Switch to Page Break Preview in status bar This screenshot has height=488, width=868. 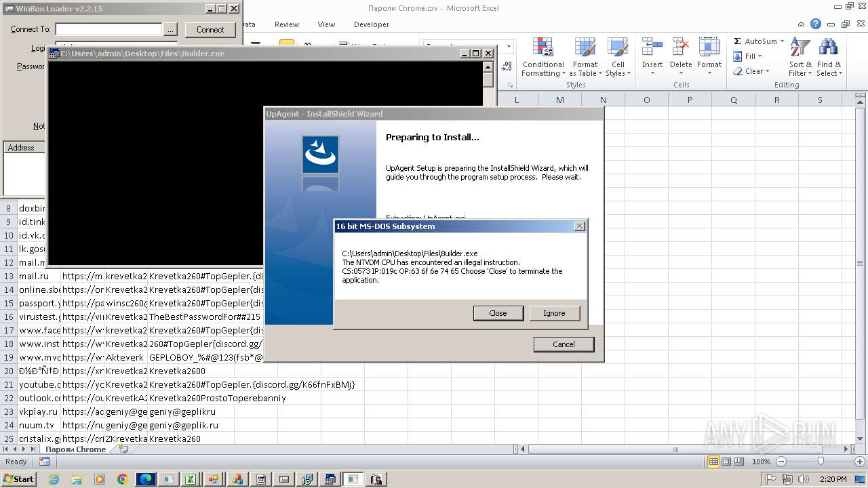(739, 462)
